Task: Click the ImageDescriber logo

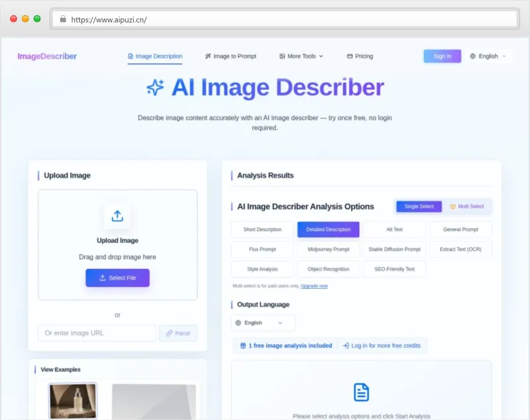Action: click(47, 56)
